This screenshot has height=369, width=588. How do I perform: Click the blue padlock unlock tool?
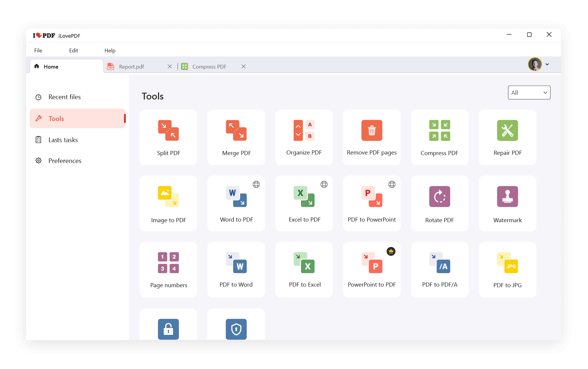point(168,329)
